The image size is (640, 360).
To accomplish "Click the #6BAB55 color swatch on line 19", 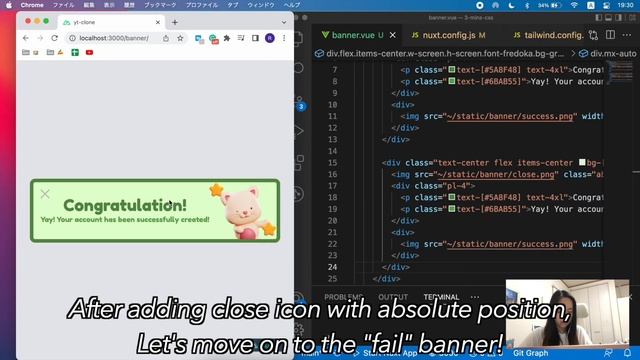I will [x=452, y=209].
